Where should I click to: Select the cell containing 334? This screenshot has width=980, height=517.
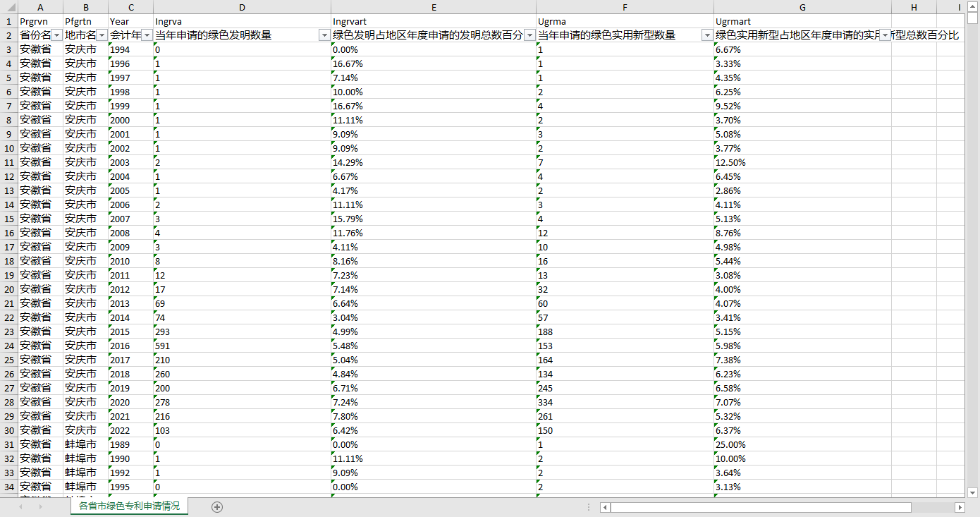coord(625,402)
